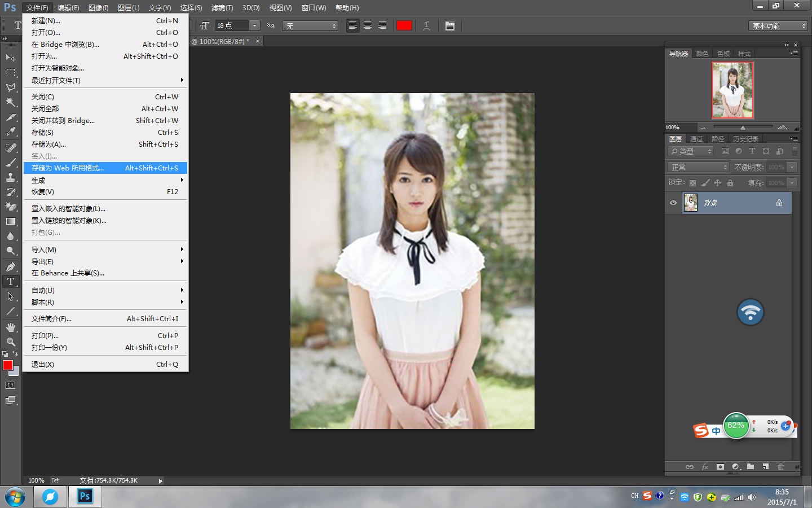Open the anti-aliasing 无 dropdown
812x508 pixels.
pos(311,26)
